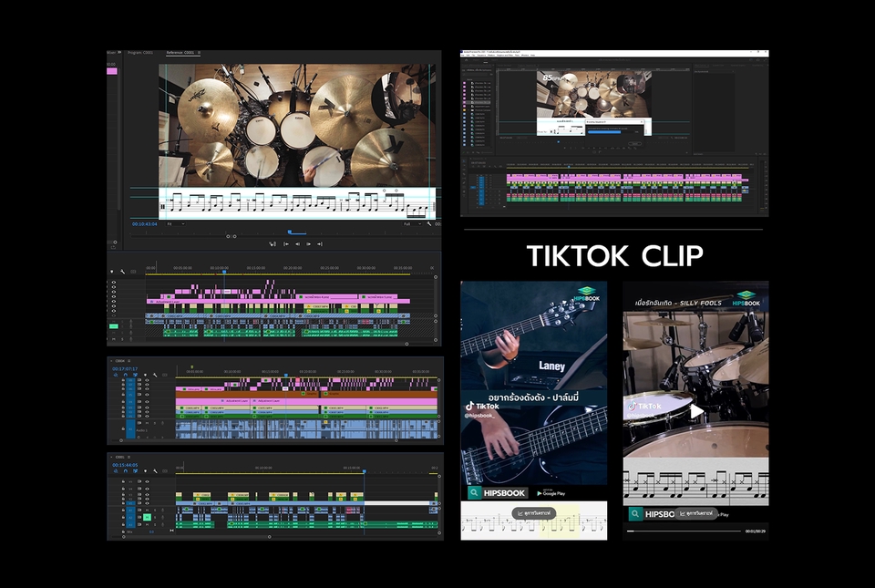875x588 pixels.
Task: Click Go to In point in monitor transport
Action: [285, 243]
